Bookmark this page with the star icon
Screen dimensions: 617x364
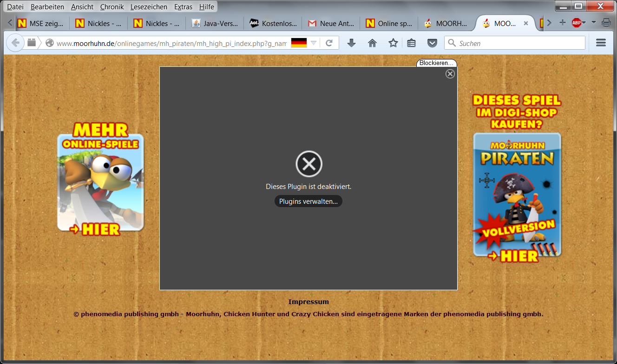(393, 43)
